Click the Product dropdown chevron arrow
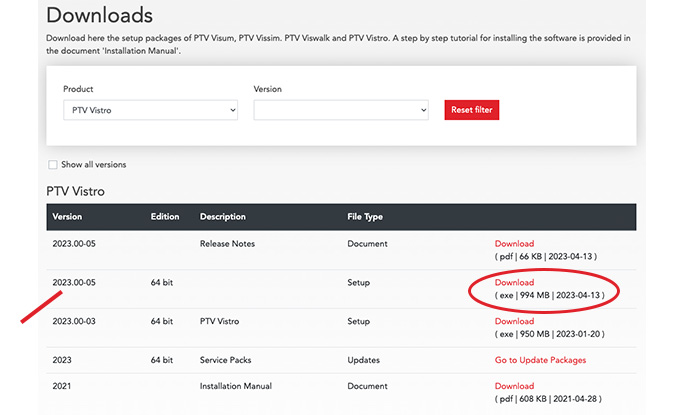683x415 pixels. pos(233,110)
